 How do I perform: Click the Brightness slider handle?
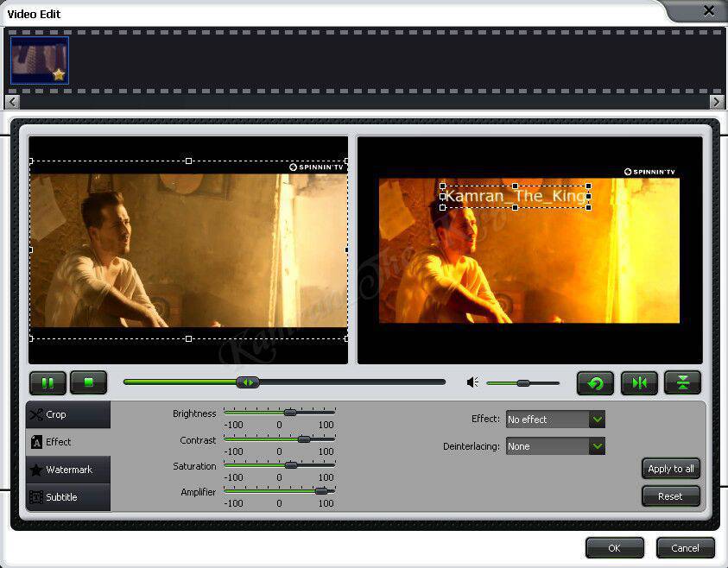point(290,413)
